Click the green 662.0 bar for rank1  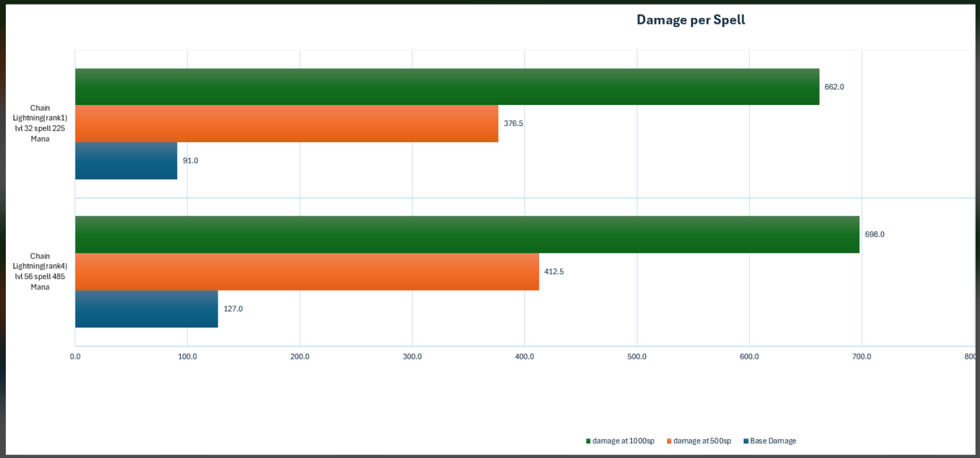click(x=447, y=87)
